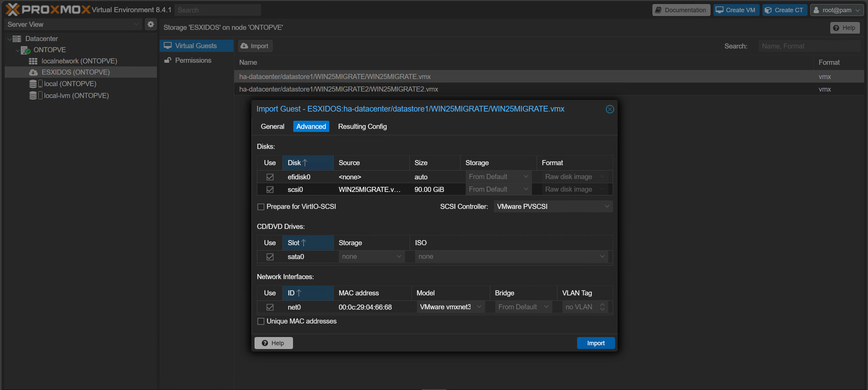Click the Create VM monitor icon
This screenshot has height=390, width=868.
coord(720,10)
